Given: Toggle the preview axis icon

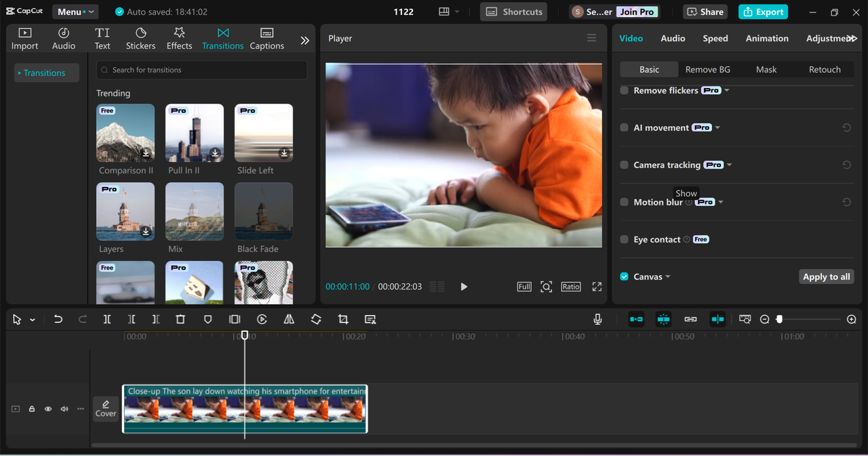Looking at the screenshot, I should click(717, 319).
